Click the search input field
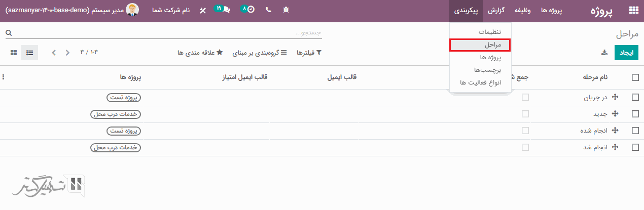Viewport: 644px width, 210px height. click(x=167, y=33)
